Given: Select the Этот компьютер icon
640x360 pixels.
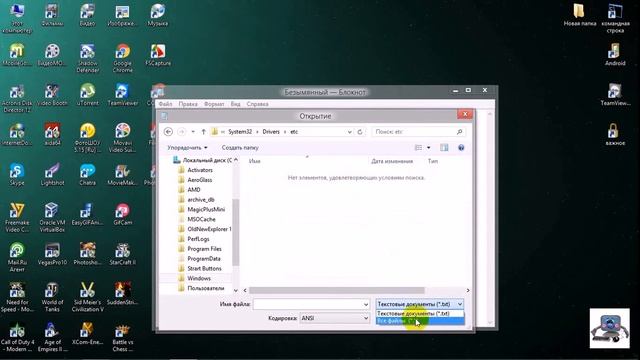Looking at the screenshot, I should pos(17,18).
